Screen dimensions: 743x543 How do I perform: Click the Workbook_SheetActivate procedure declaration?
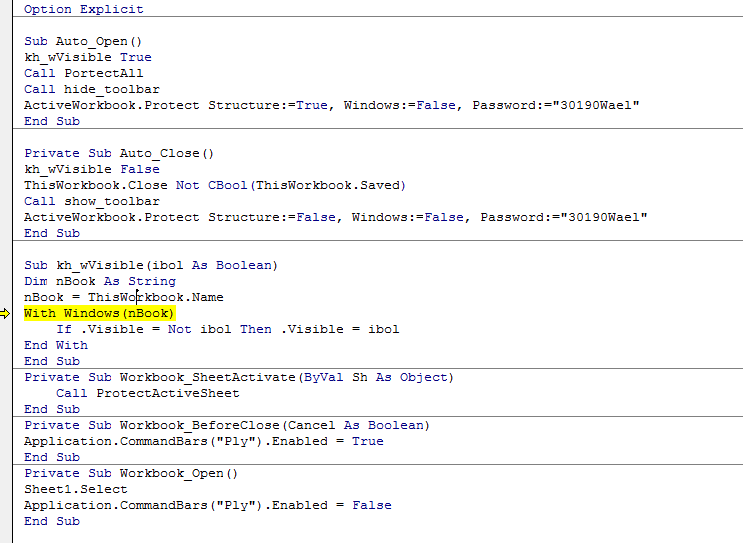(x=239, y=377)
